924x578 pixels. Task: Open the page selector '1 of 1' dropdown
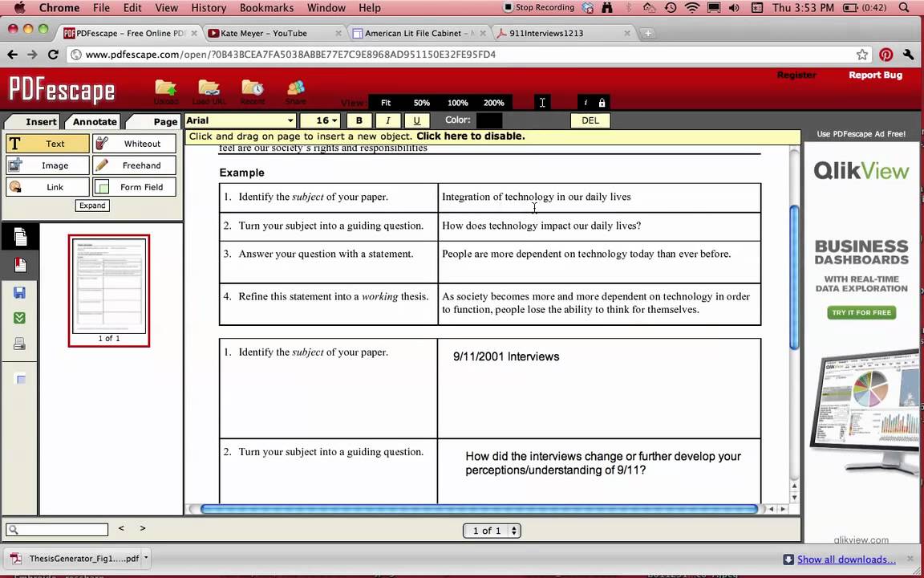pyautogui.click(x=492, y=531)
